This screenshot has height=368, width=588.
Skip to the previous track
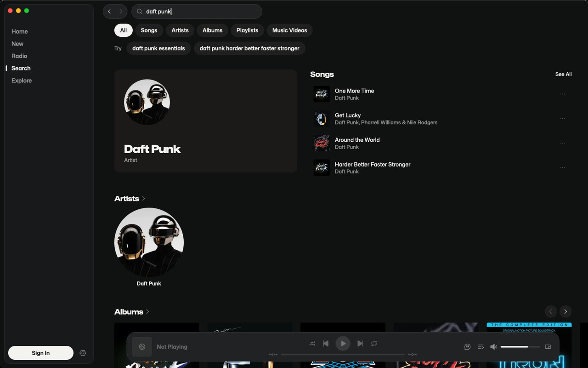point(326,344)
